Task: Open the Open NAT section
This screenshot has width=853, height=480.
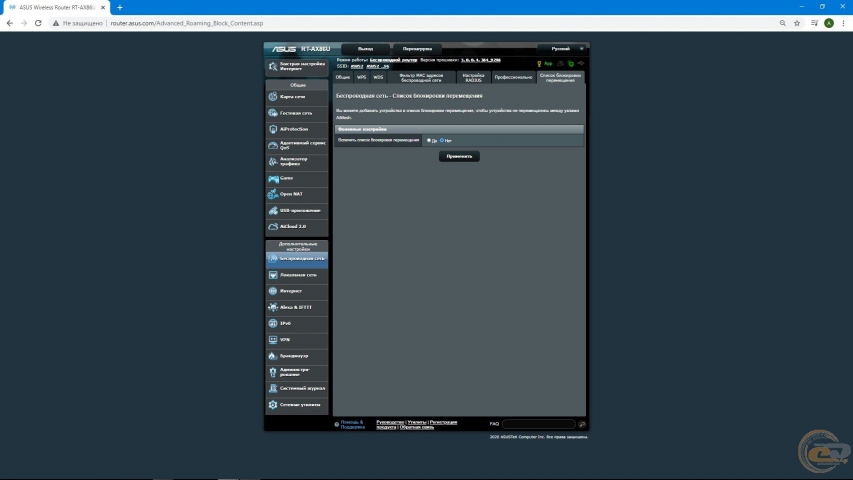Action: (296, 194)
